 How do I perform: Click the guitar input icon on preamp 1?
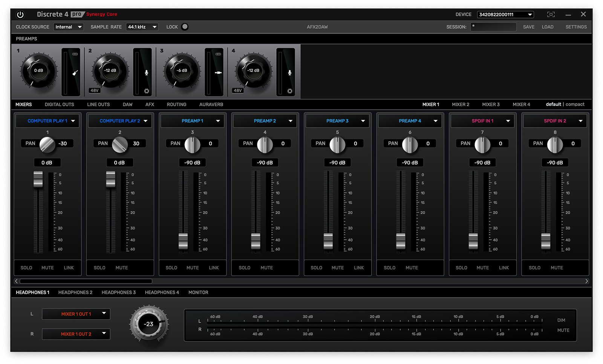[x=75, y=73]
